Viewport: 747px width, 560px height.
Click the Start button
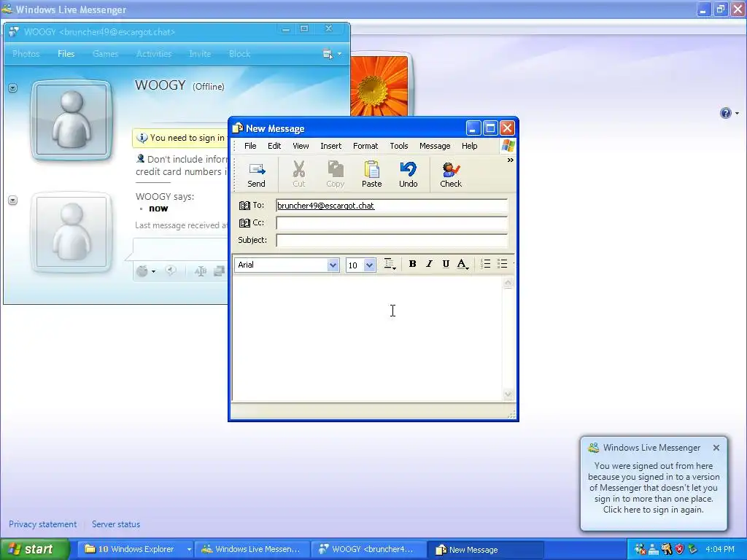click(35, 549)
